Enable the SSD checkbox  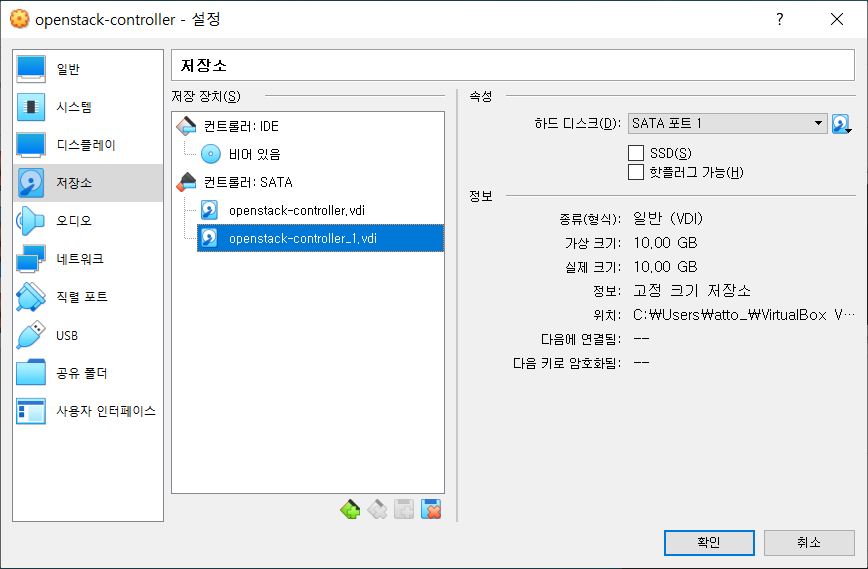coord(636,153)
